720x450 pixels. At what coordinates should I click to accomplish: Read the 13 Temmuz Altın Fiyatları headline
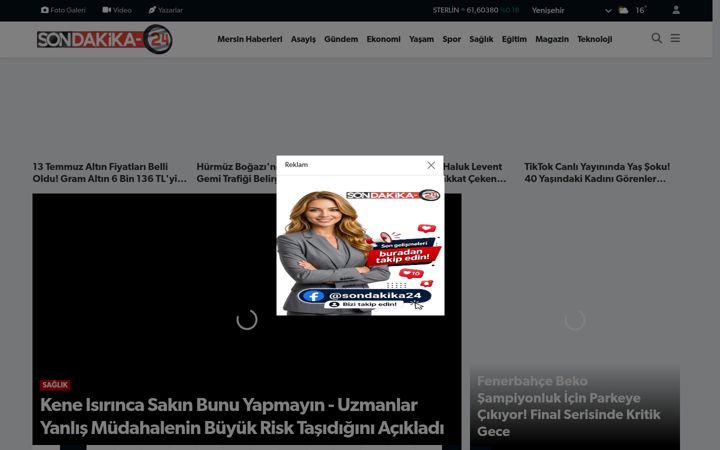coord(110,173)
